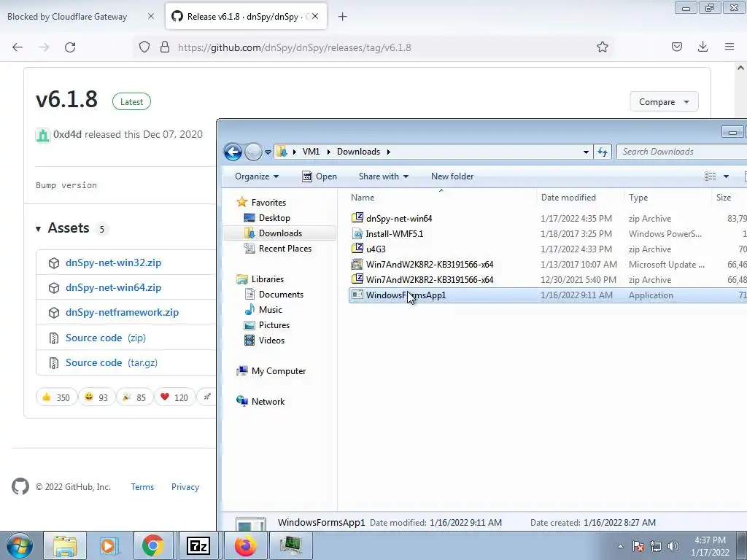Open the 0xd4d author profile link

coord(67,134)
